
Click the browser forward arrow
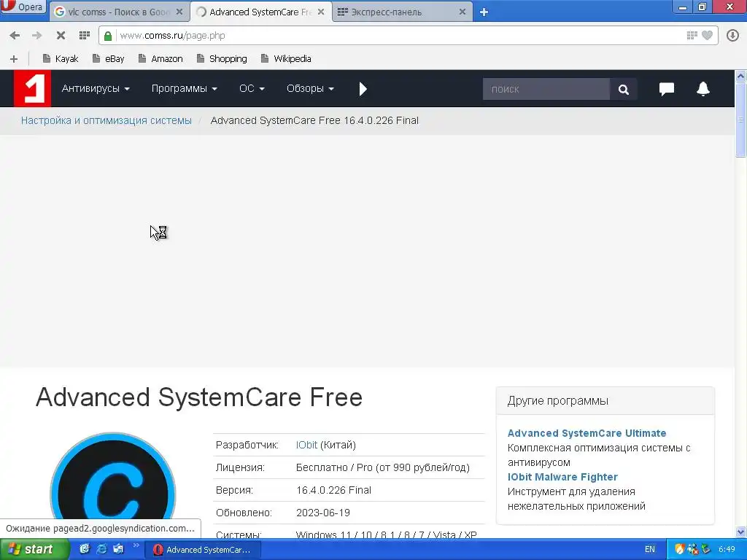pyautogui.click(x=36, y=35)
